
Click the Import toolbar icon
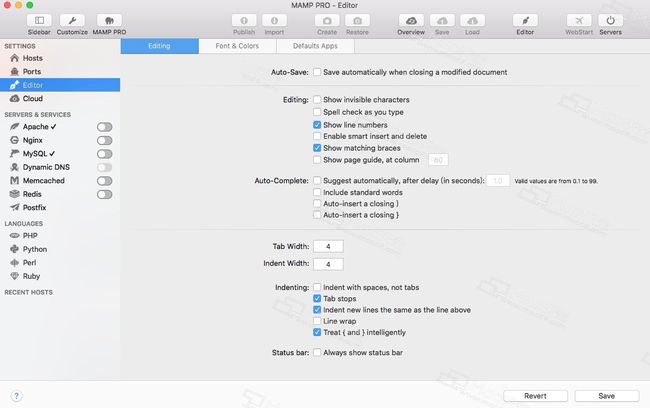[274, 20]
